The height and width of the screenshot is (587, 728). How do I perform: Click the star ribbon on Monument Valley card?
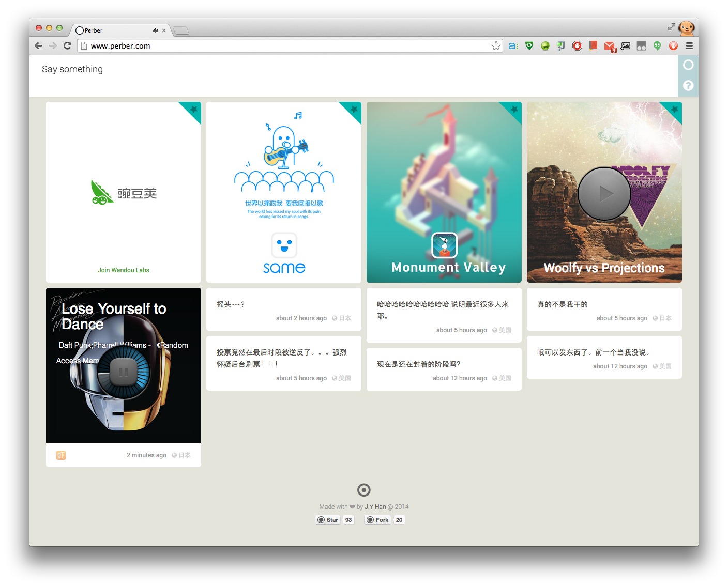click(x=513, y=110)
